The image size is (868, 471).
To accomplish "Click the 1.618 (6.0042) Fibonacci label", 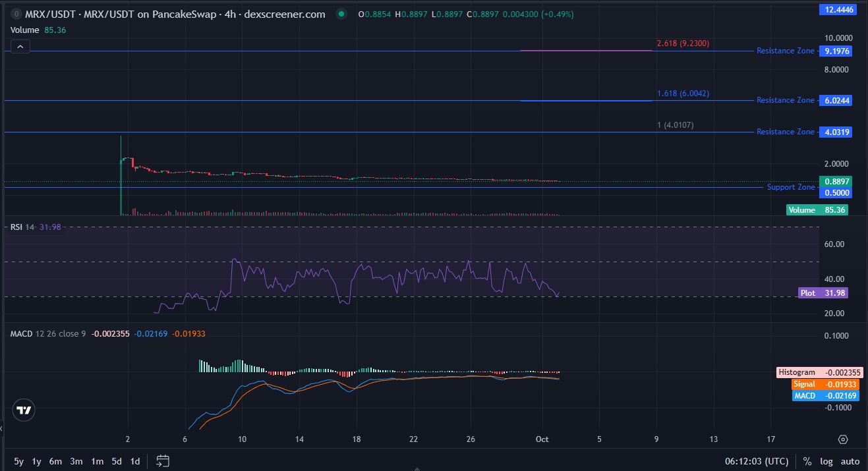I will click(x=683, y=94).
